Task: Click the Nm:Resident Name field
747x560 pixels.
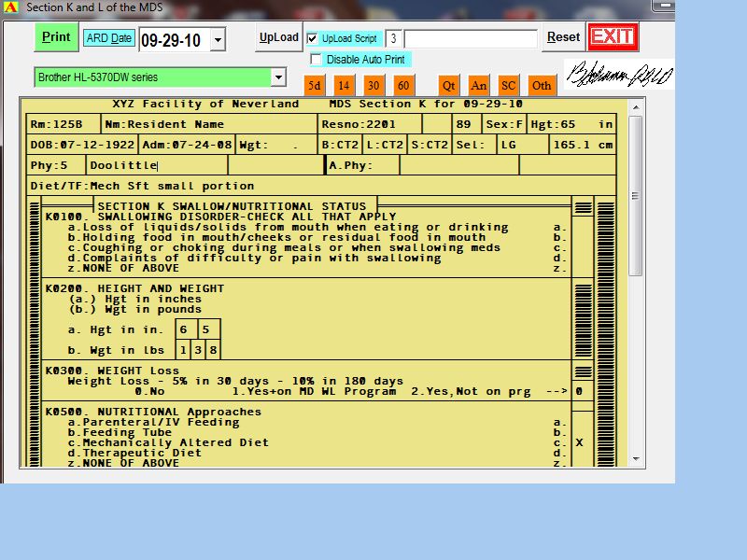Action: pyautogui.click(x=209, y=124)
